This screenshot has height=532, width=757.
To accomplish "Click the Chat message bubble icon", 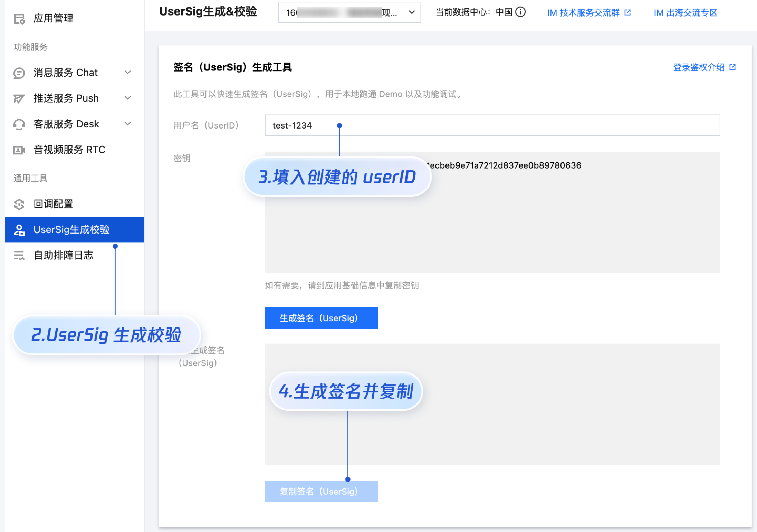I will [x=19, y=73].
